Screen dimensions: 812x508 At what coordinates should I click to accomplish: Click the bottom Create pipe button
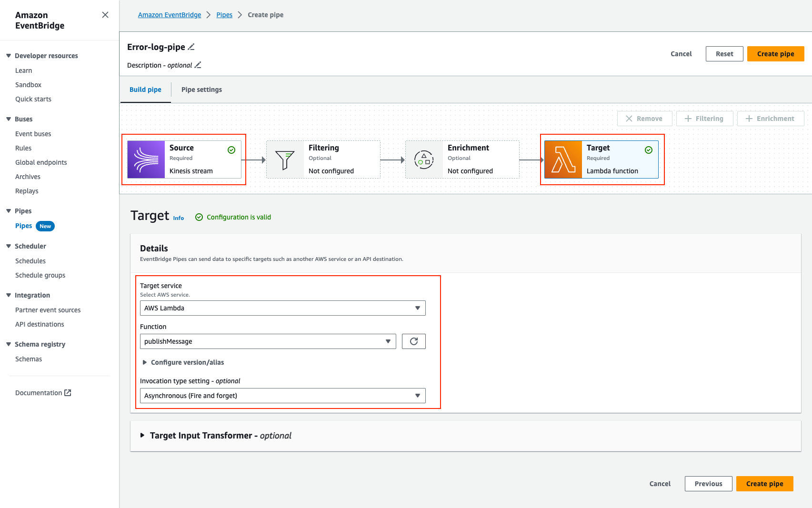click(x=765, y=484)
